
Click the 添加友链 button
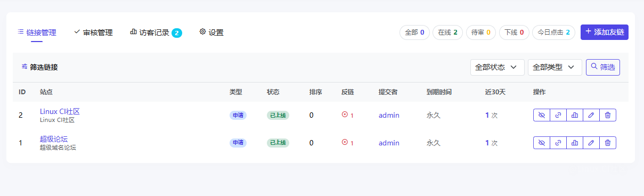point(605,32)
